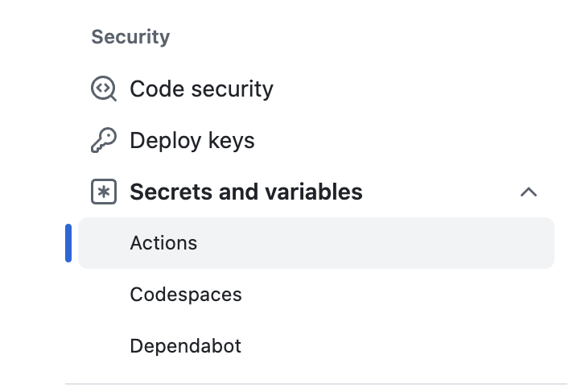This screenshot has height=392, width=577.
Task: Toggle the Secrets and variables label
Action: click(246, 192)
